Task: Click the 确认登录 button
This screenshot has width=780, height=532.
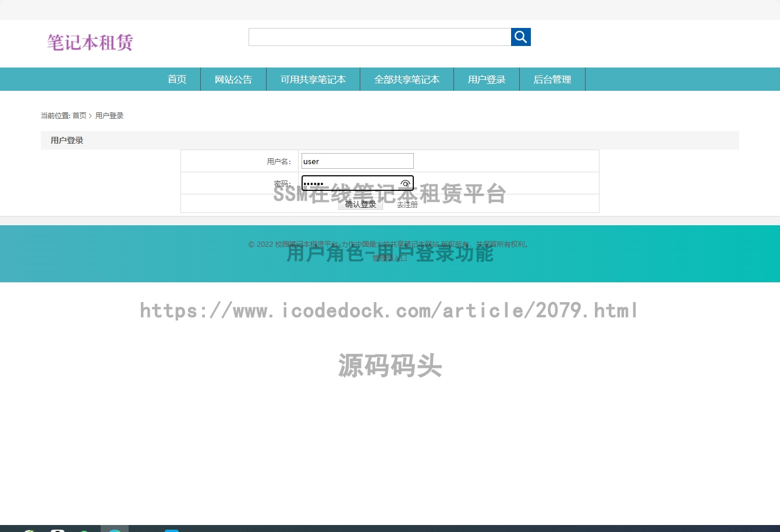Action: [x=360, y=204]
